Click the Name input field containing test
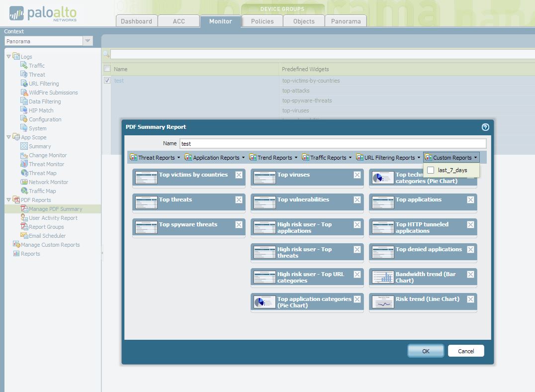Screen dimensions: 535x392 click(x=332, y=144)
